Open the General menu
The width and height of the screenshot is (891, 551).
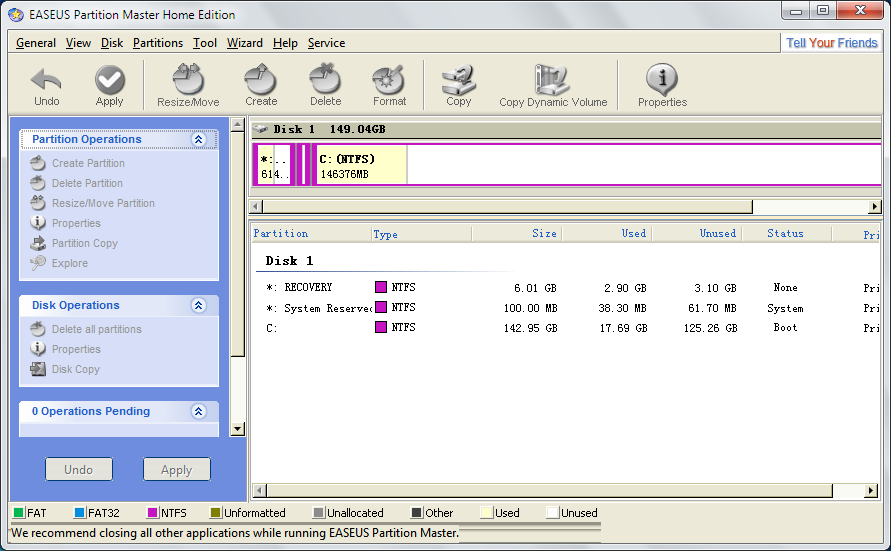tap(36, 43)
